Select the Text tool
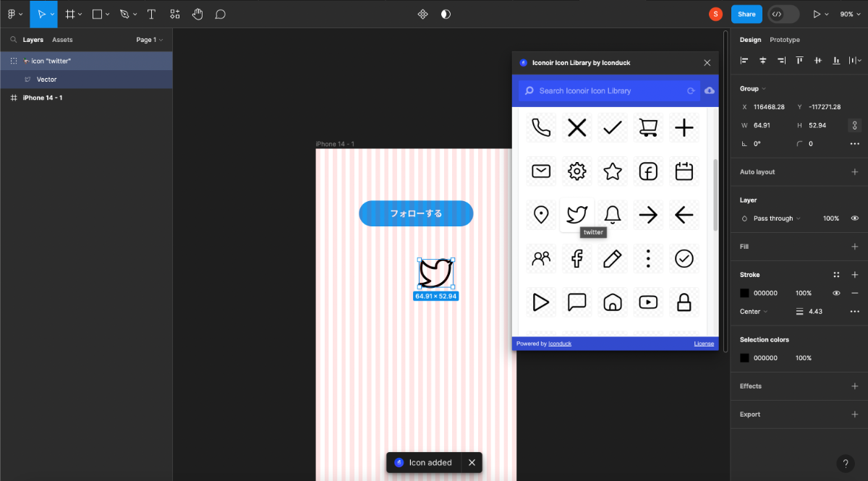868x481 pixels. (x=150, y=14)
